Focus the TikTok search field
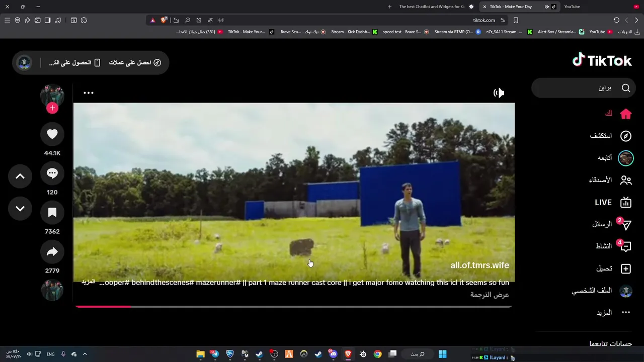 (x=584, y=88)
